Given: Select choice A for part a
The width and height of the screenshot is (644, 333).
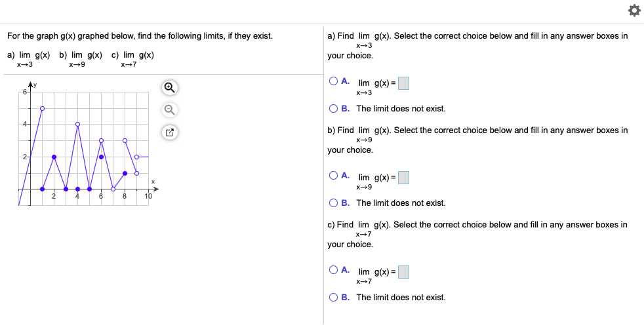Looking at the screenshot, I should (334, 81).
